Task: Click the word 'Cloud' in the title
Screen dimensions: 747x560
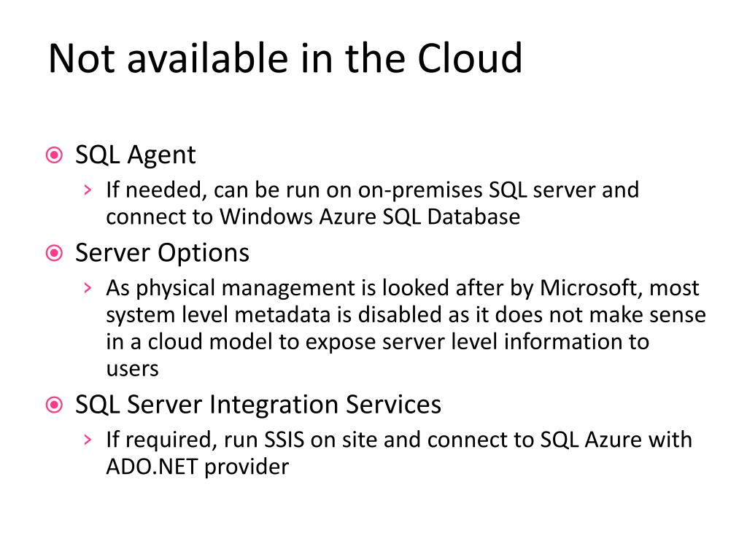Action: pos(470,58)
